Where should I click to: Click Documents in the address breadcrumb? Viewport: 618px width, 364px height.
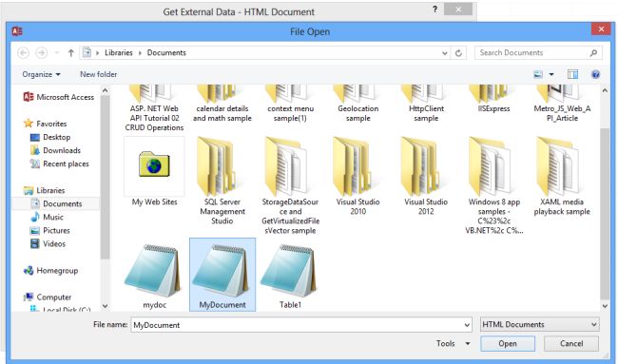pos(166,53)
